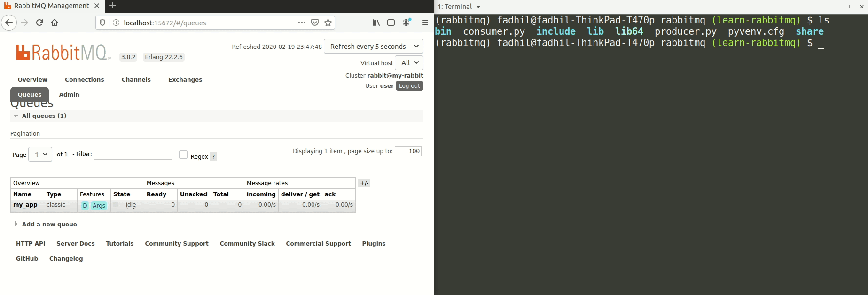Open page actions three-dot menu
868x295 pixels.
[302, 23]
